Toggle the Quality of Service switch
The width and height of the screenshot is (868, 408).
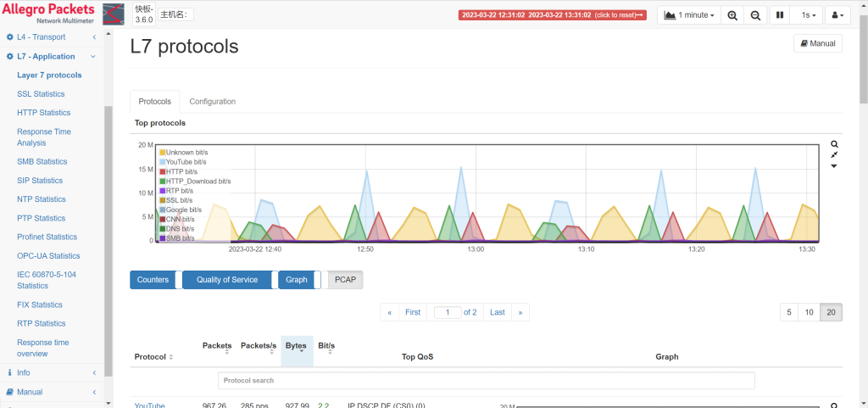tap(230, 280)
